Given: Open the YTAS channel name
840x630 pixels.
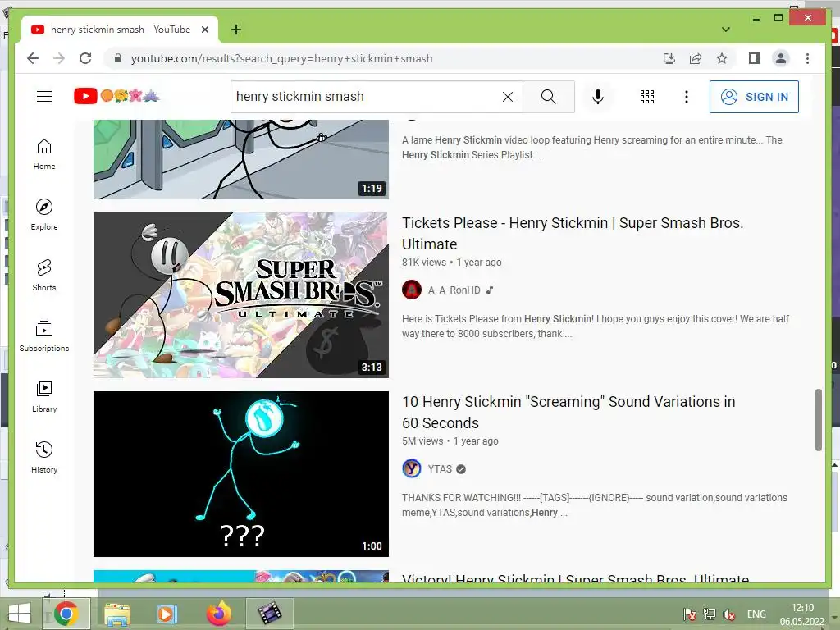Looking at the screenshot, I should (x=440, y=468).
